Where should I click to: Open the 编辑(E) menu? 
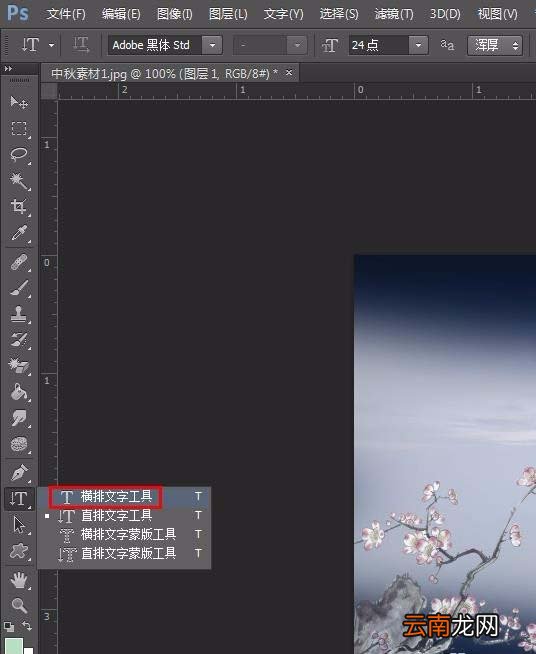coord(121,14)
